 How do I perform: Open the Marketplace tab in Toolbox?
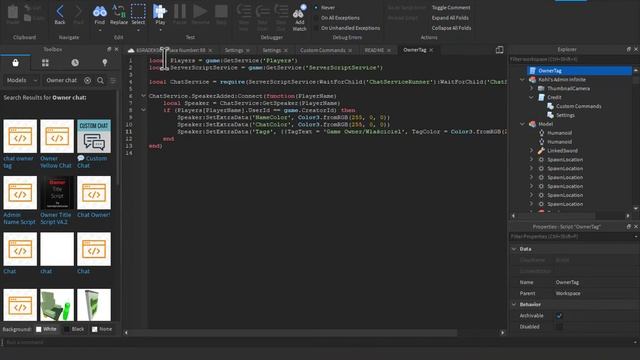coord(16,63)
